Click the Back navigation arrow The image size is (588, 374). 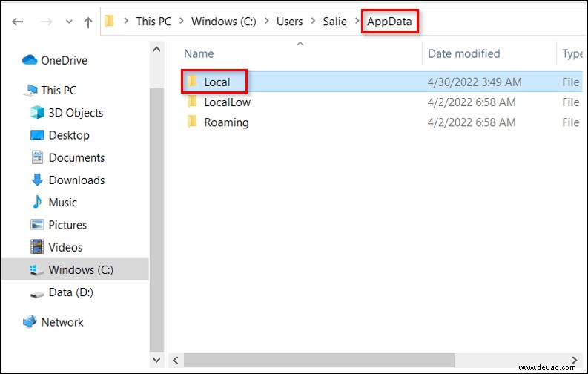tap(18, 22)
